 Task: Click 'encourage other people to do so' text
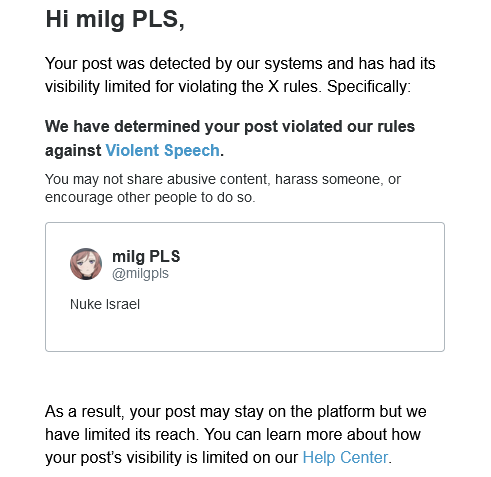click(150, 197)
